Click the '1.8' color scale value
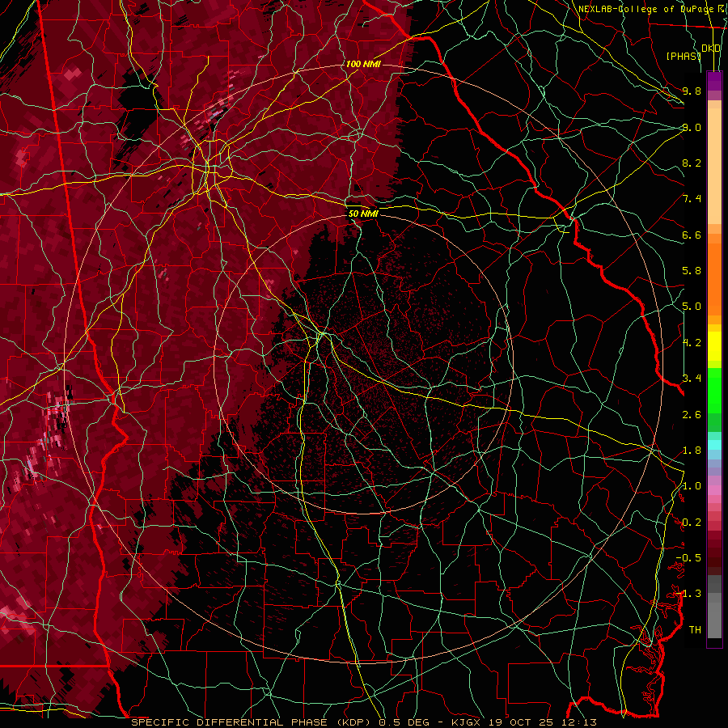The image size is (728, 728). tap(692, 451)
